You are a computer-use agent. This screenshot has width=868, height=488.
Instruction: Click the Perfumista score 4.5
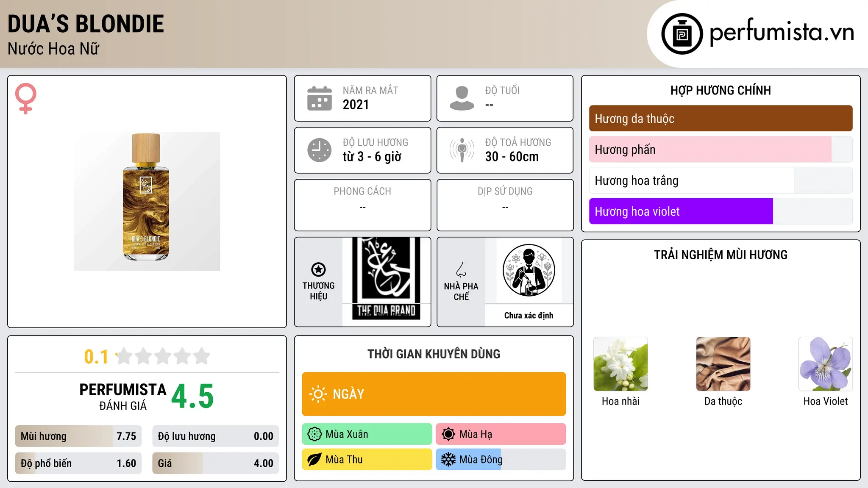coord(192,396)
